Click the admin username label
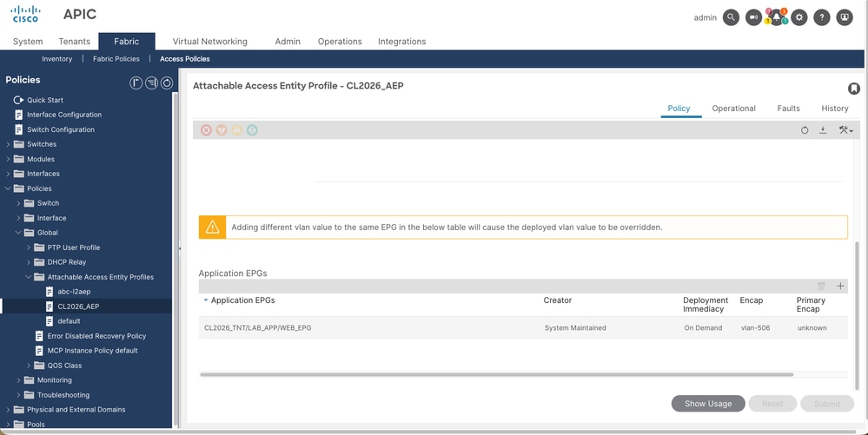868x435 pixels. 706,17
